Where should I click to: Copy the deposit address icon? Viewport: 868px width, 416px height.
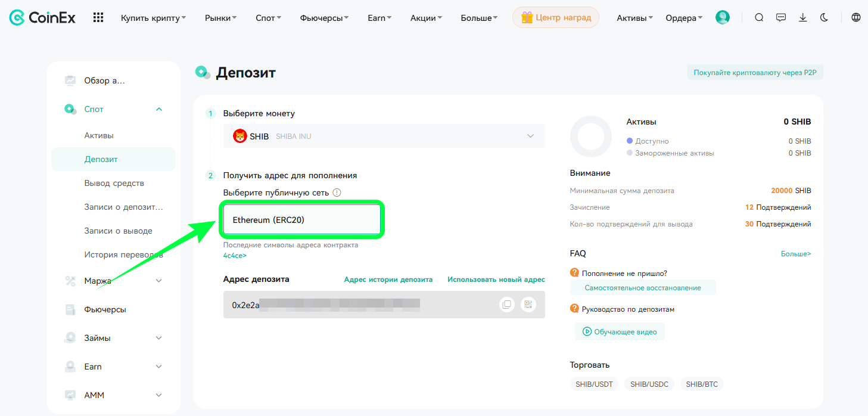[x=506, y=305]
